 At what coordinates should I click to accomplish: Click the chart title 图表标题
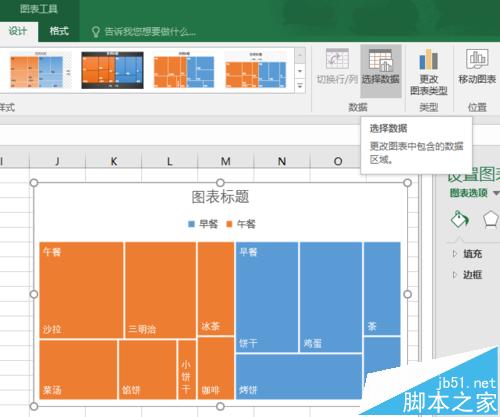(220, 197)
